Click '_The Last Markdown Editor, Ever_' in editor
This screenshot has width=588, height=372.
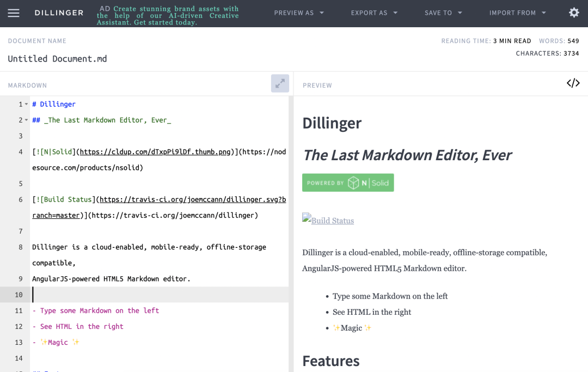click(x=108, y=120)
